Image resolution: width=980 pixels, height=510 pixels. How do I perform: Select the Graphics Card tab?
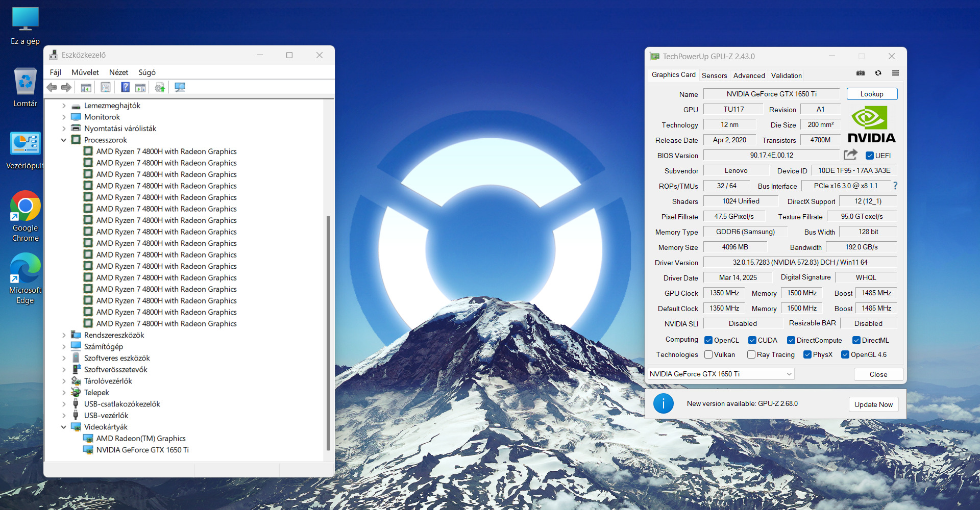coord(674,74)
